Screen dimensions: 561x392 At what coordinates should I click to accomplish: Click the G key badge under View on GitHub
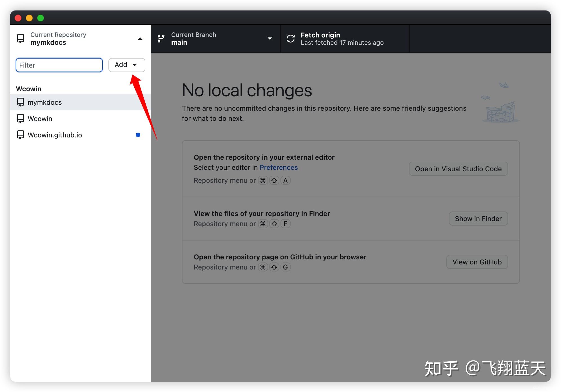285,267
